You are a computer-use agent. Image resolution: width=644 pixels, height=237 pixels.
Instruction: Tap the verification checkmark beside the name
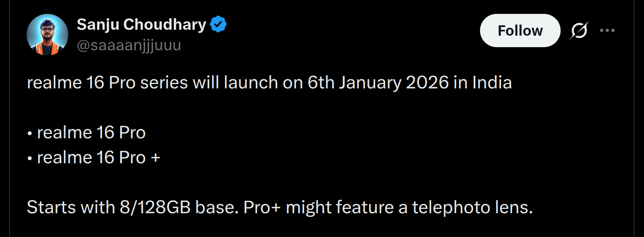click(218, 24)
